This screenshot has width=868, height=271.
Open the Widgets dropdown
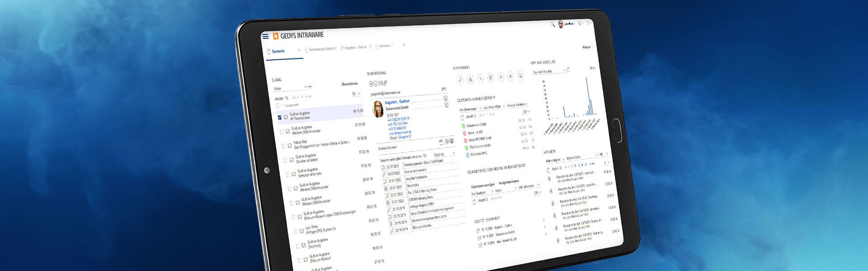587,47
